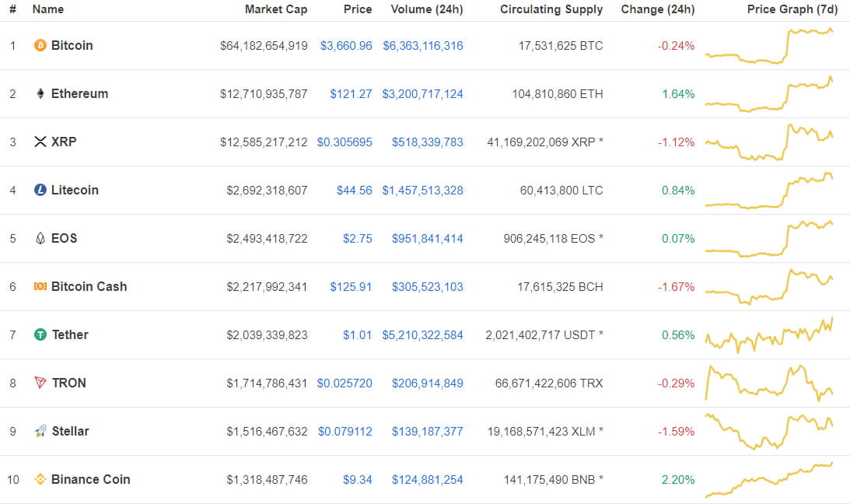Viewport: 850px width, 504px height.
Task: Sort table by the # rank column
Action: (12, 9)
